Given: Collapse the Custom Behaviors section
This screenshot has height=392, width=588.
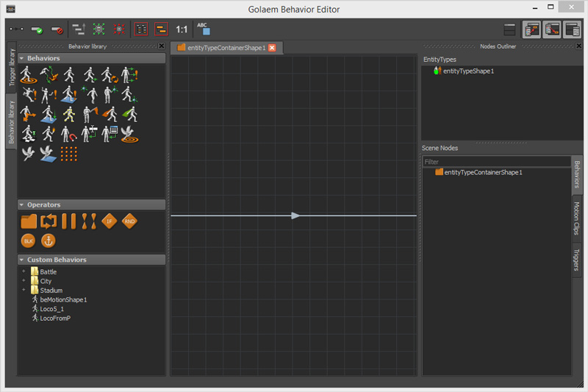Looking at the screenshot, I should tap(22, 260).
